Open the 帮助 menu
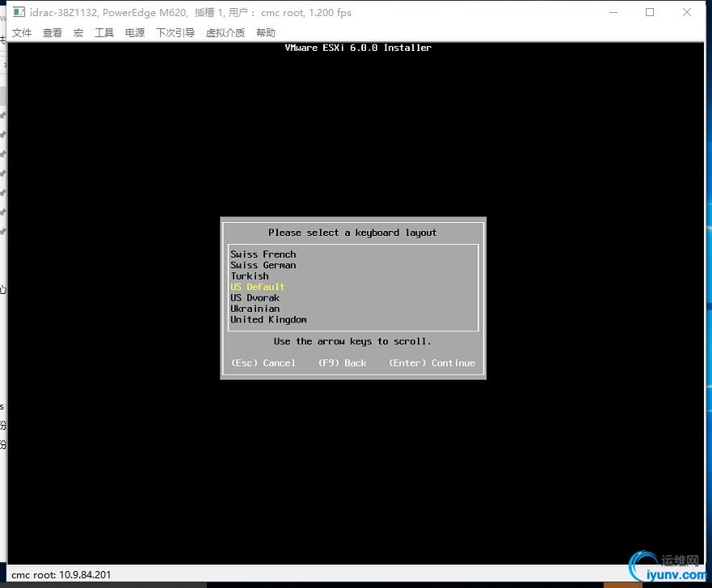Viewport: 712px width, 588px height. pyautogui.click(x=266, y=32)
